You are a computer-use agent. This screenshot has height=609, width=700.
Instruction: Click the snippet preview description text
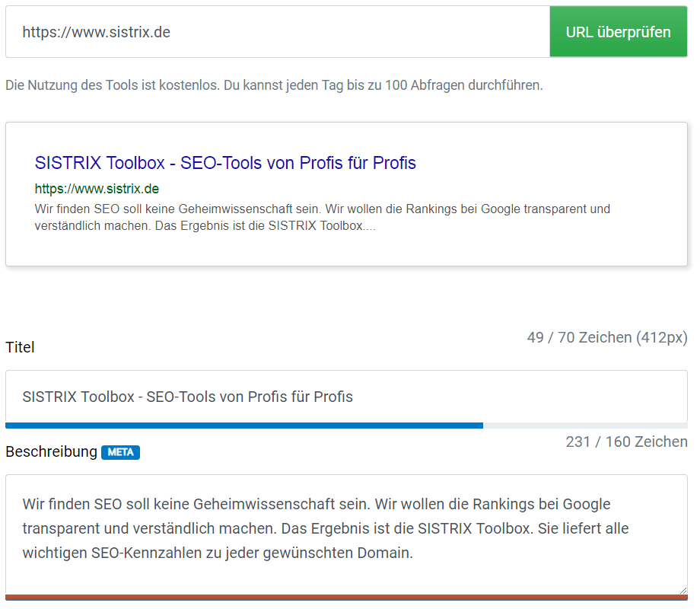point(323,217)
